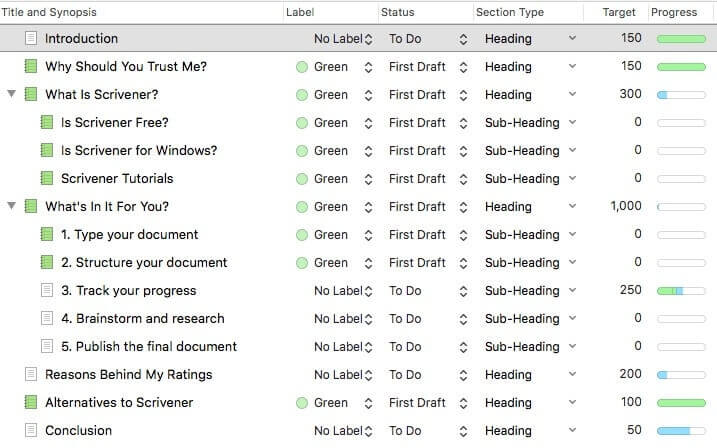Sort by Title and Synopsis column header
717x448 pixels.
click(49, 12)
